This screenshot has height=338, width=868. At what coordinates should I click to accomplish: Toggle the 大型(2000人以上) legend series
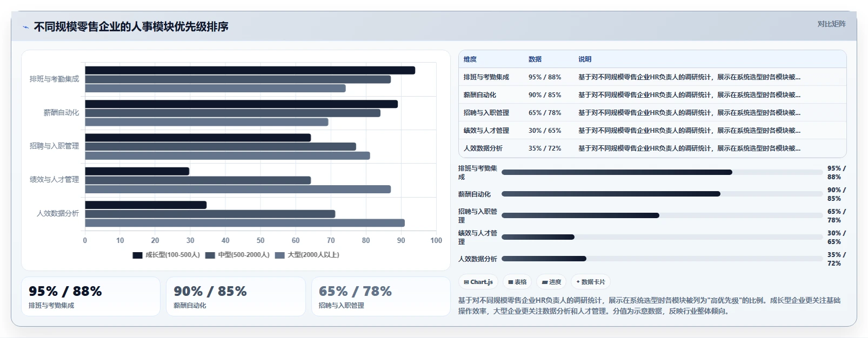[307, 255]
